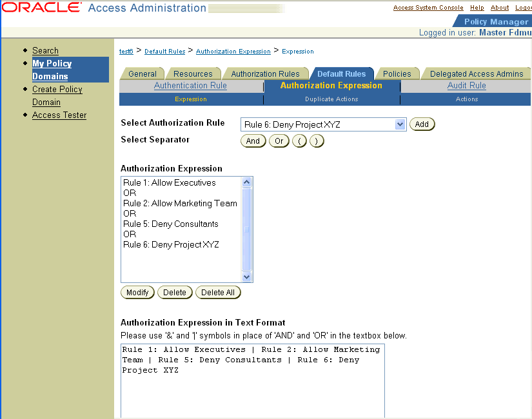
Task: Click the Oracle logo
Action: (42, 8)
